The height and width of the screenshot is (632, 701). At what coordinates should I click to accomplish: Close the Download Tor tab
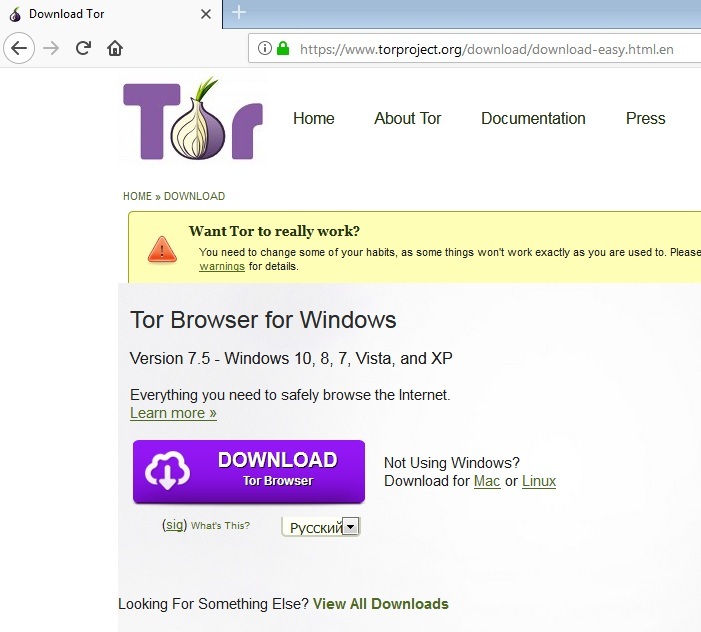[206, 14]
